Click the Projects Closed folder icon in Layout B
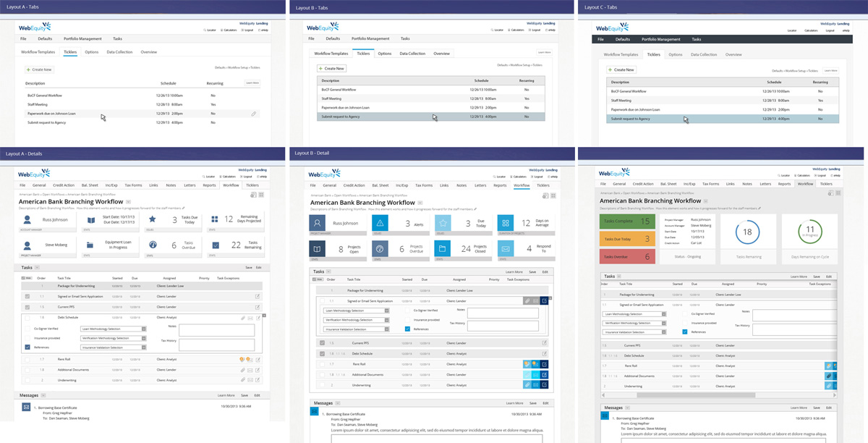The width and height of the screenshot is (868, 443). 442,248
